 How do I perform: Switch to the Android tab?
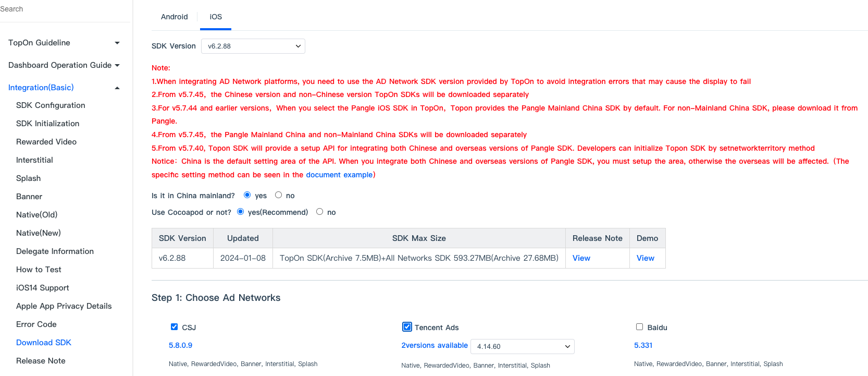[174, 17]
